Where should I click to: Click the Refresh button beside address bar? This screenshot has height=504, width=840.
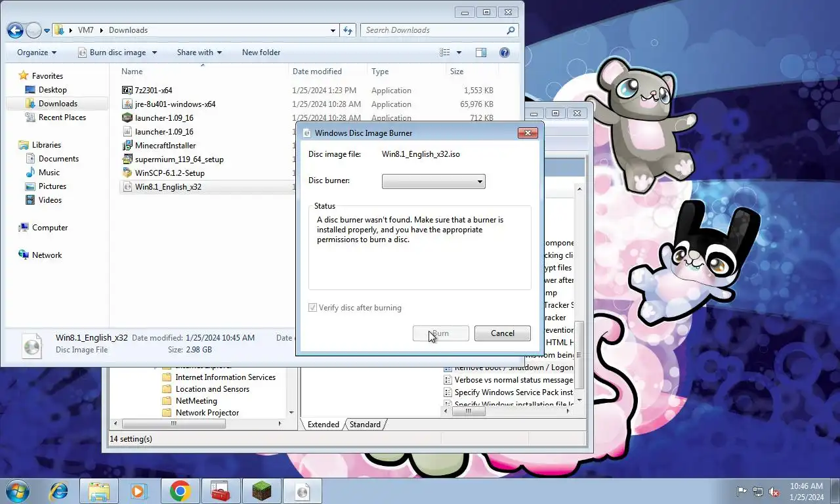(348, 30)
